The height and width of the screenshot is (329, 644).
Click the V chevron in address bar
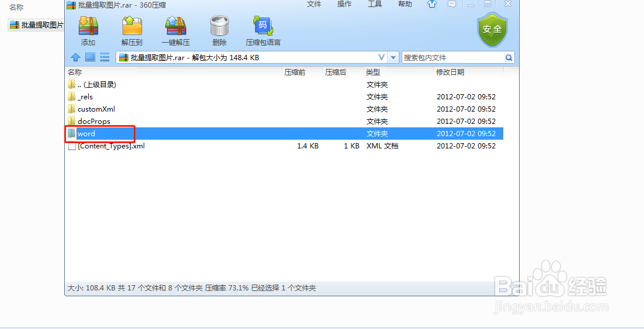(x=381, y=58)
